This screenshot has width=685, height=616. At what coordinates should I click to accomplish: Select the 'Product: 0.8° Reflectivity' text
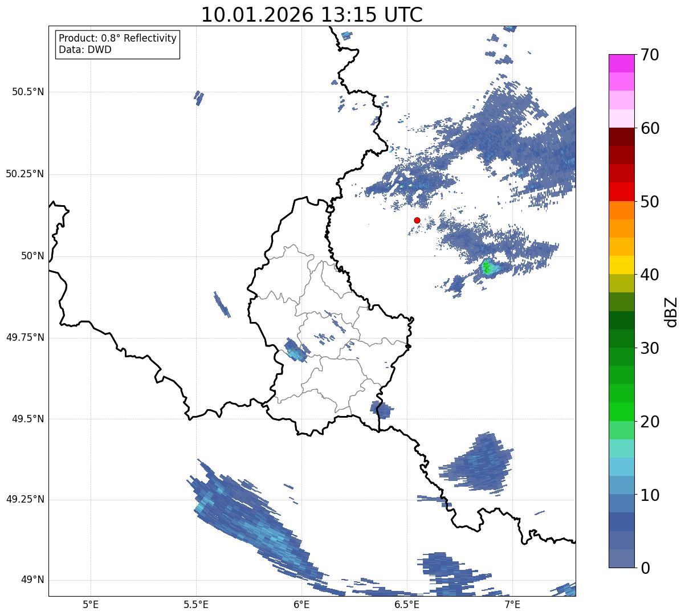[x=118, y=38]
